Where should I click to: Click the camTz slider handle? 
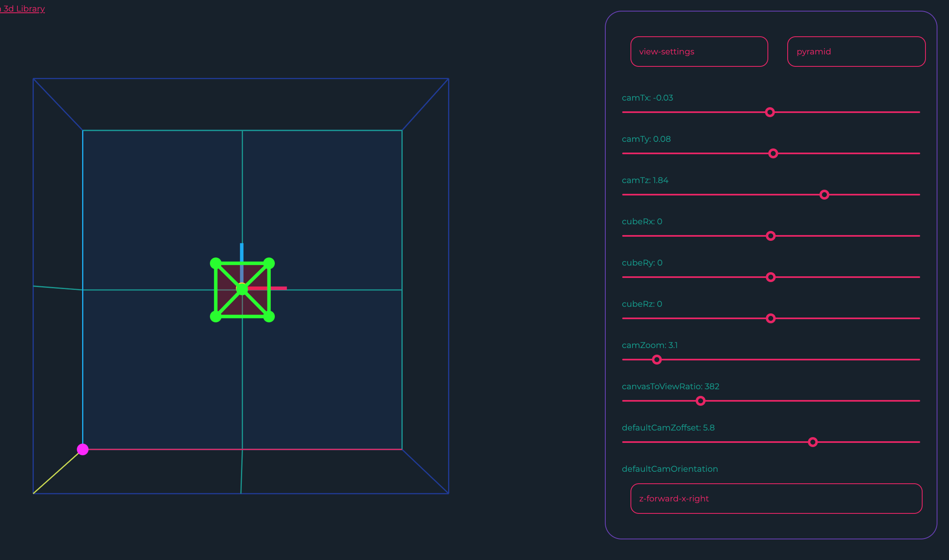coord(824,195)
